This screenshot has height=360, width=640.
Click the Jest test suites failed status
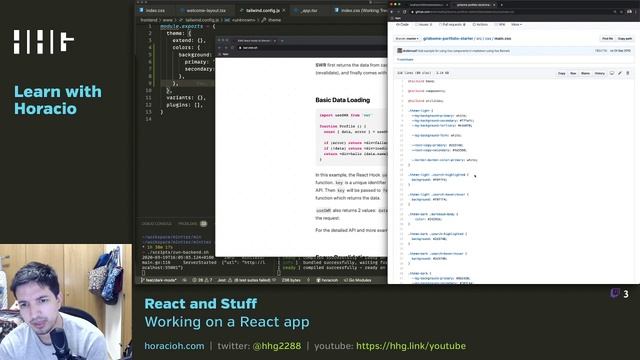[247, 280]
